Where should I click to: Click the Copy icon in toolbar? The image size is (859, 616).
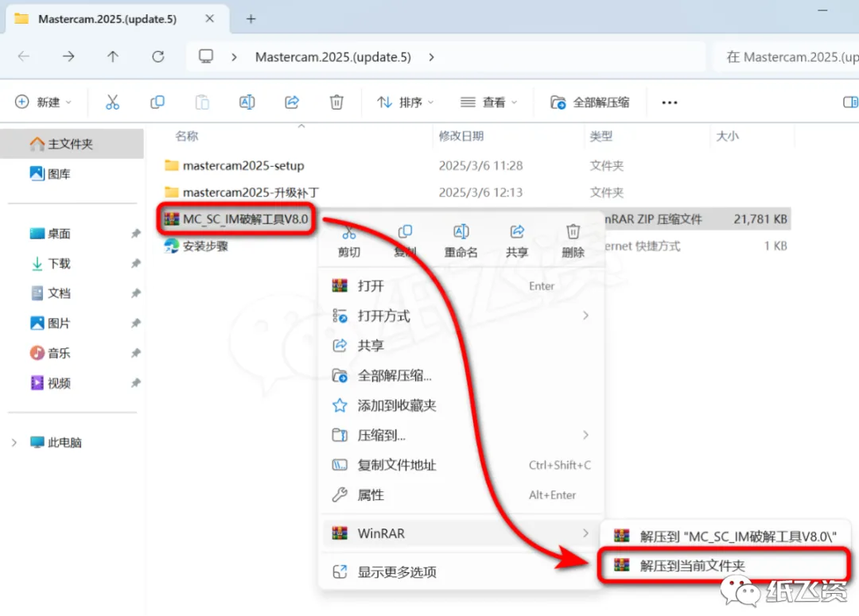pyautogui.click(x=157, y=102)
